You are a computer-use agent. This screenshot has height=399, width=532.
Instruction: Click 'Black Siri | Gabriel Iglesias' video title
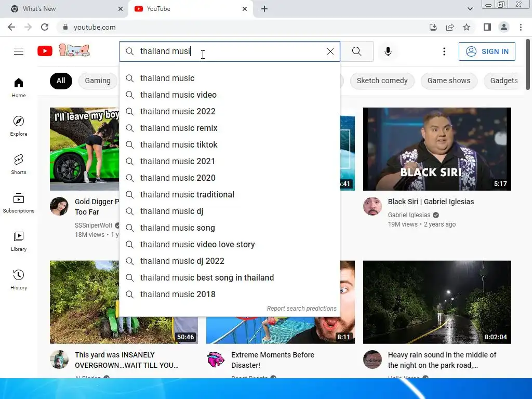[431, 202]
